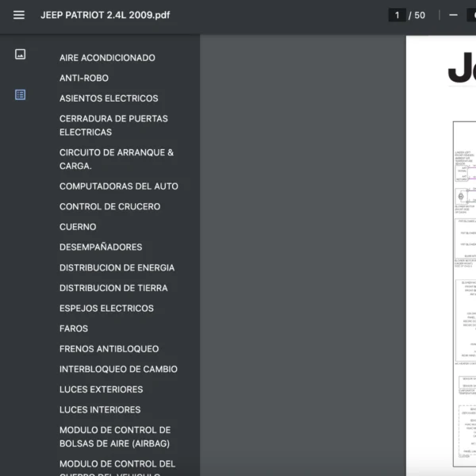476x476 pixels.
Task: Jump to FAROS section
Action: 74,328
